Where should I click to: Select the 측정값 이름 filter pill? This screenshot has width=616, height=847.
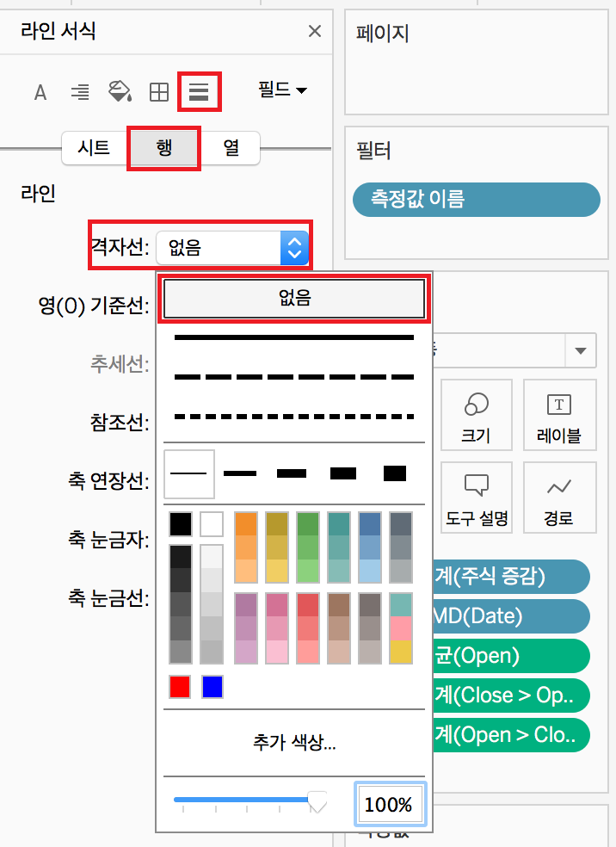[476, 200]
